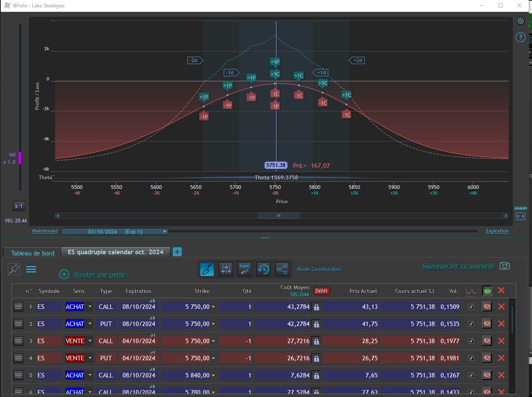Image resolution: width=532 pixels, height=397 pixels.
Task: Expand strike dropdown on leg 2
Action: (x=213, y=324)
